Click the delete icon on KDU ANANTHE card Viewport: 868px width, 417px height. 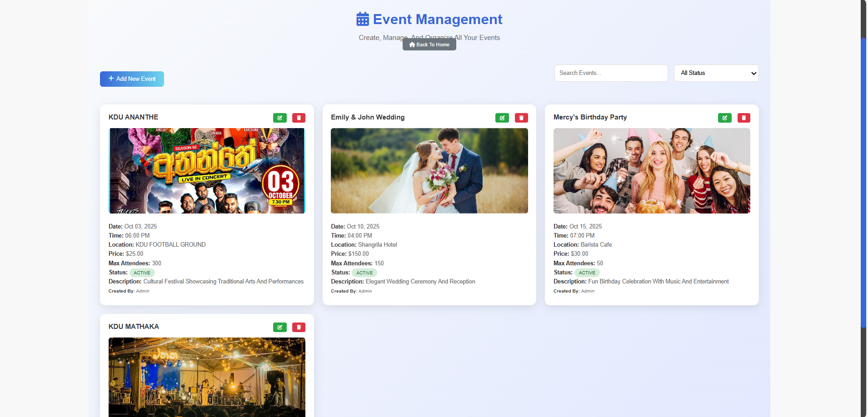pos(299,118)
